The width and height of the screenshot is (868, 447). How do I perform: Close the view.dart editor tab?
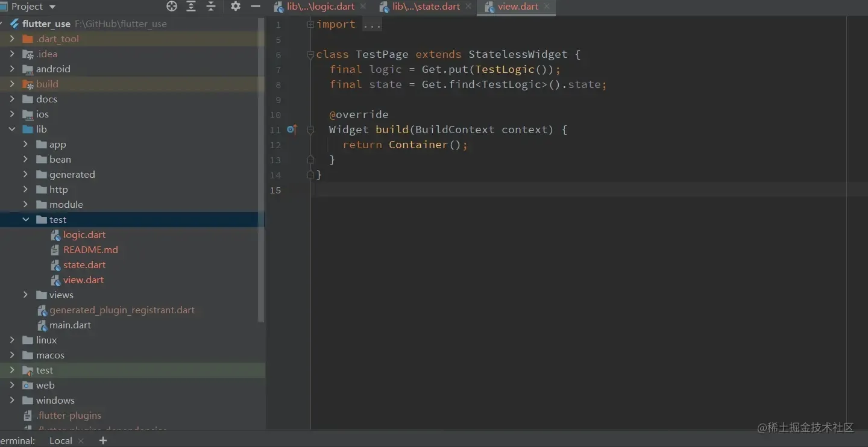pyautogui.click(x=547, y=7)
